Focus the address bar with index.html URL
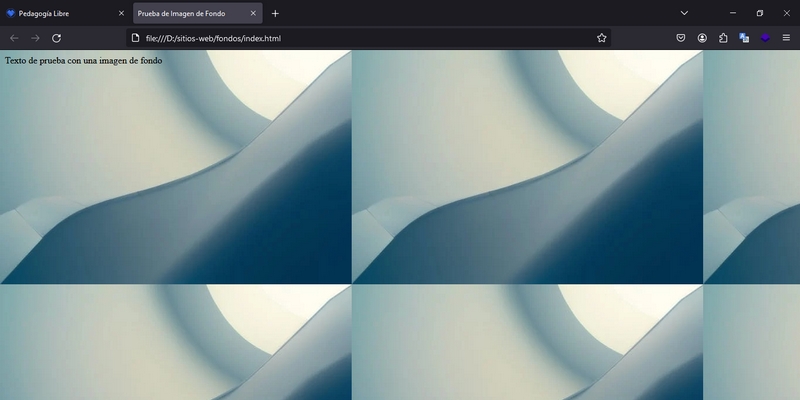This screenshot has width=800, height=400. tap(367, 38)
